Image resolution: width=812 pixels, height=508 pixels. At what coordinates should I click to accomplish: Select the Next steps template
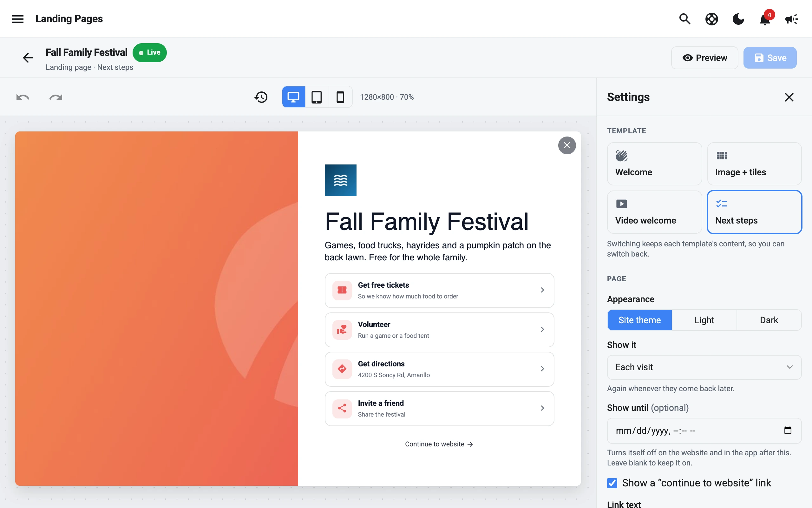(x=754, y=212)
